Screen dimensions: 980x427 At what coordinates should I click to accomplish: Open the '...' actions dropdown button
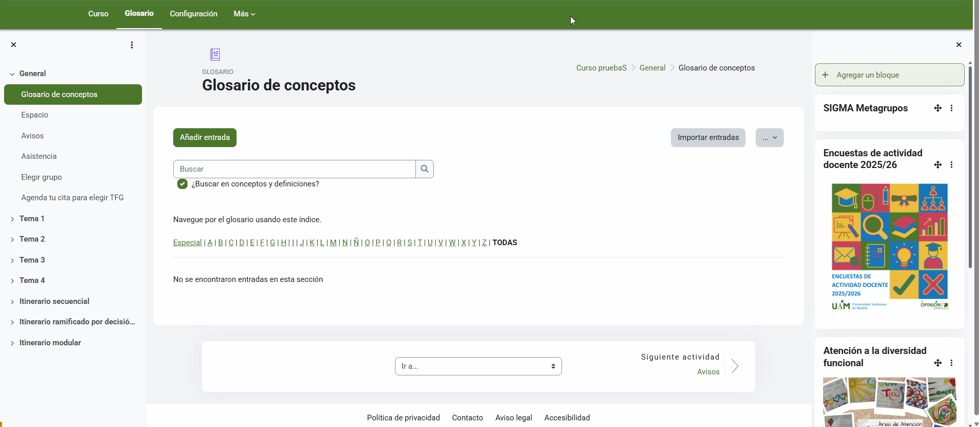coord(769,138)
